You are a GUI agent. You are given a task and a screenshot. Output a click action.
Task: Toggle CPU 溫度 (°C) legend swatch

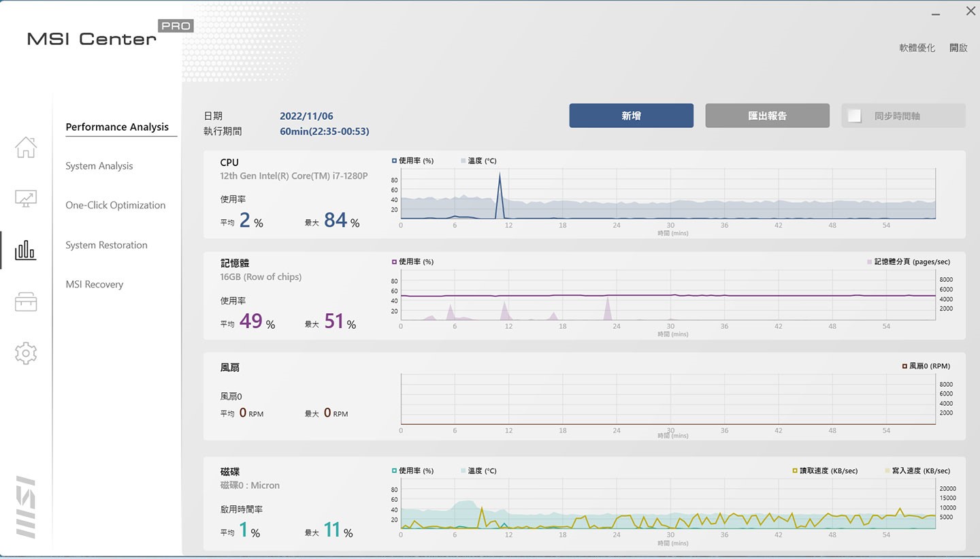(463, 161)
